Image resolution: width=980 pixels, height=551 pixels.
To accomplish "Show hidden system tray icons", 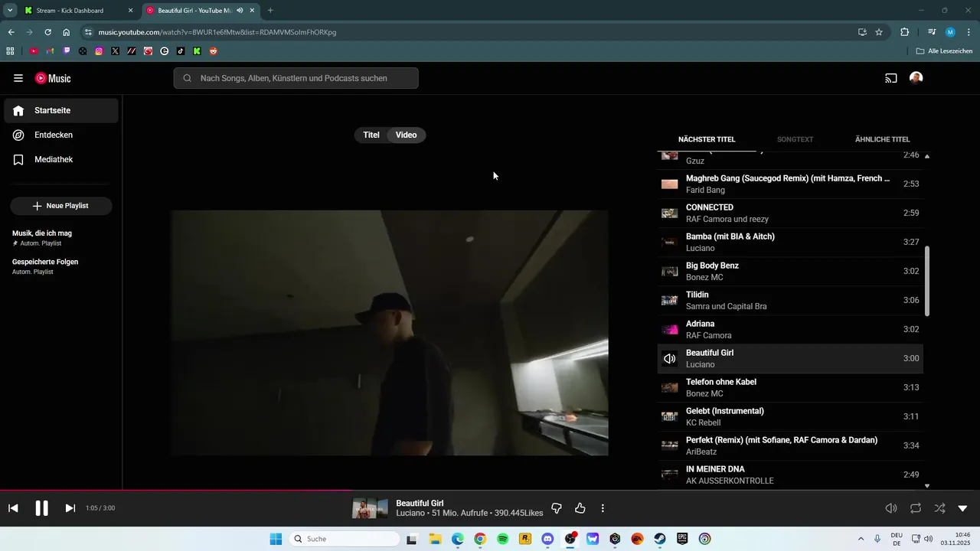I will click(x=861, y=539).
